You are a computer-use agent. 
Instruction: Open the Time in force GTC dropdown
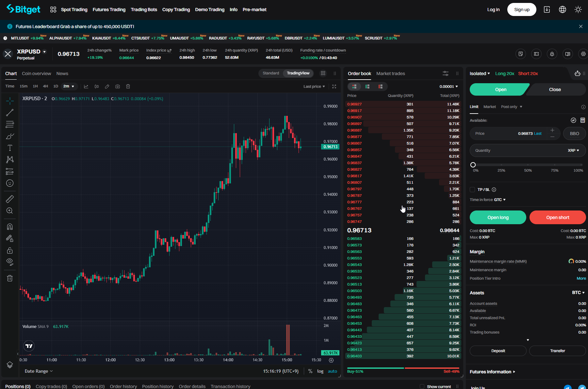tap(500, 200)
